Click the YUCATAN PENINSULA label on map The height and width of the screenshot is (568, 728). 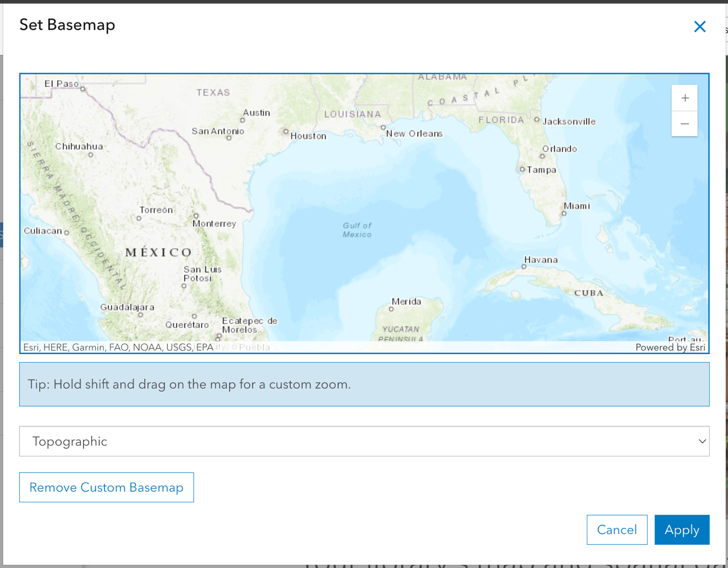coord(401,334)
